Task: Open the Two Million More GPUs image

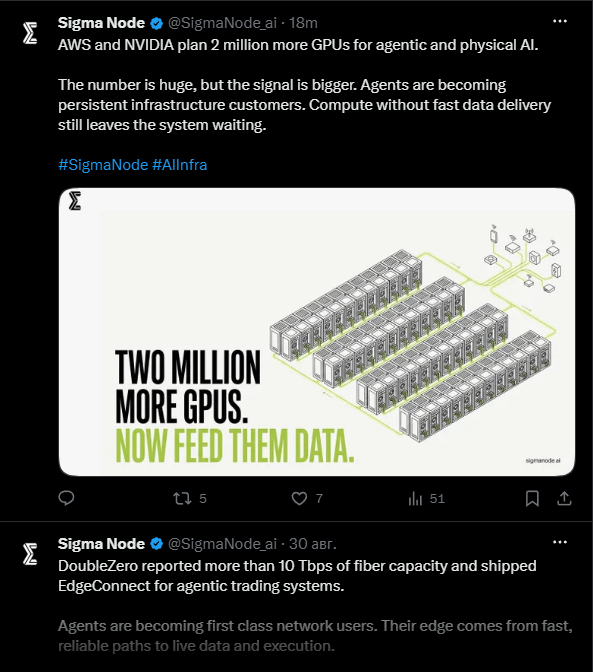Action: click(x=317, y=332)
